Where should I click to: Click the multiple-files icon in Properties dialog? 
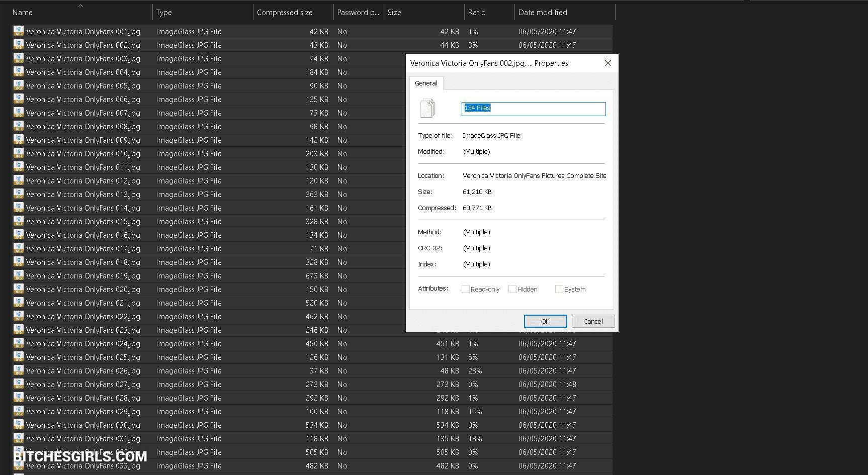click(x=427, y=109)
